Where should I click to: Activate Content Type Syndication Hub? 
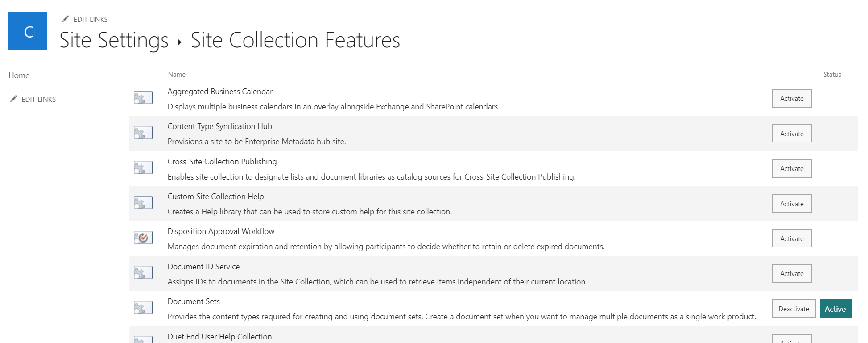point(791,133)
